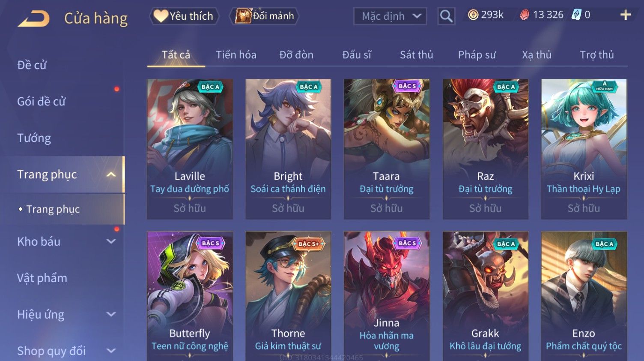Viewport: 644px width, 361px height.
Task: Tap the blue ticket currency icon
Action: click(x=576, y=15)
